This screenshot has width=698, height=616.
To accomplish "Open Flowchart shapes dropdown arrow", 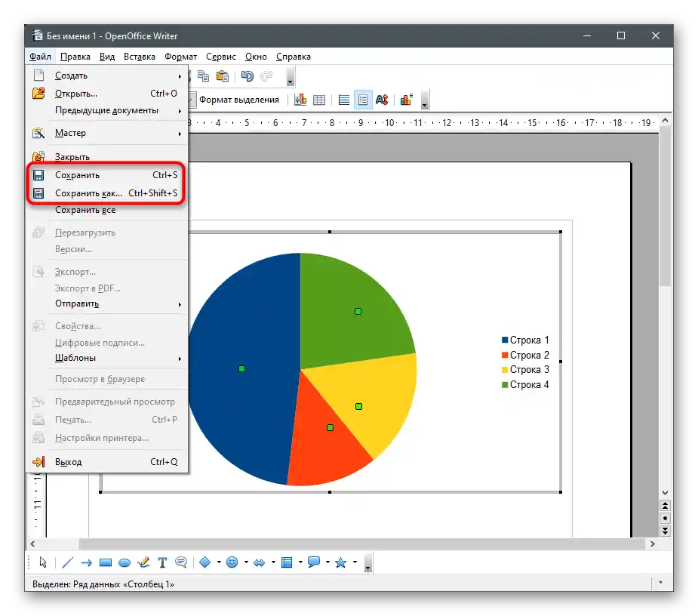I will pyautogui.click(x=300, y=562).
